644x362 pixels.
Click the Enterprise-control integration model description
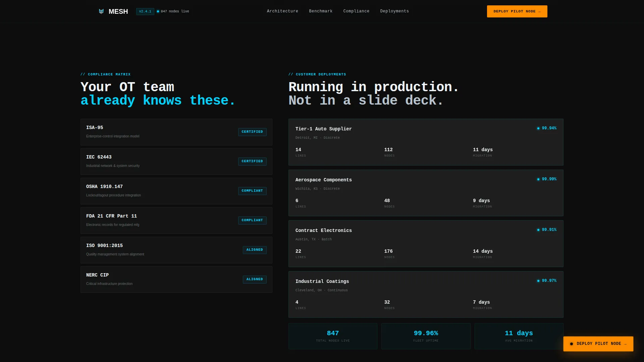point(113,136)
